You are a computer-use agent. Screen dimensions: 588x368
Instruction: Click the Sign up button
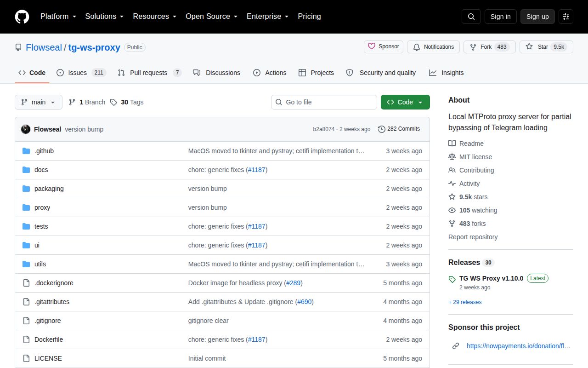tap(537, 17)
